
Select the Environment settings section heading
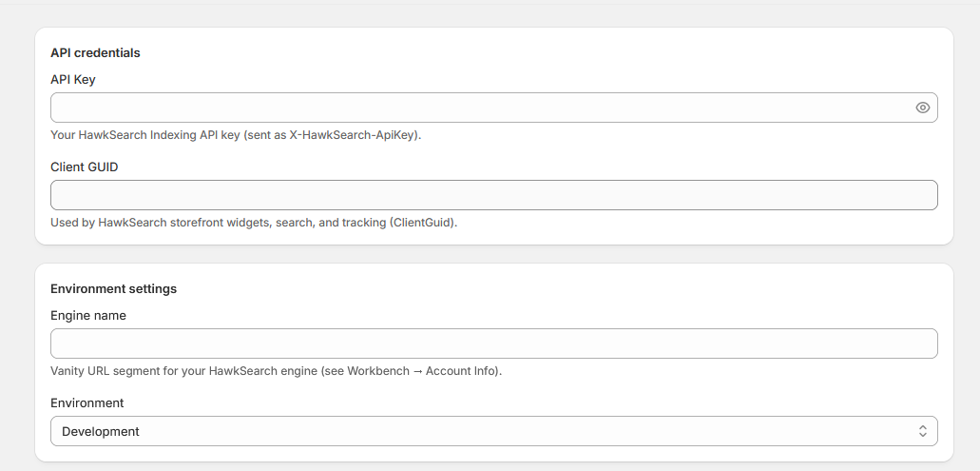point(114,289)
